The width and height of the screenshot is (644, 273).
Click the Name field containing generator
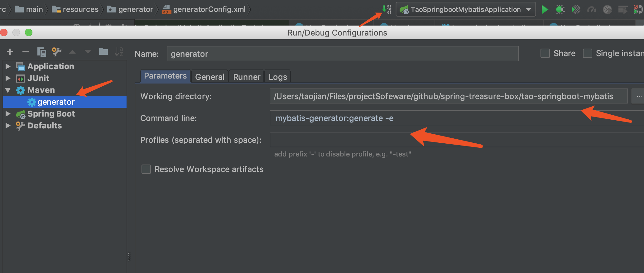point(343,54)
